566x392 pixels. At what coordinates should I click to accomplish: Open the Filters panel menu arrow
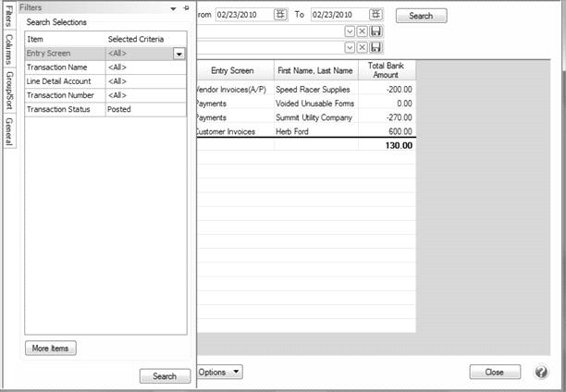[x=173, y=7]
